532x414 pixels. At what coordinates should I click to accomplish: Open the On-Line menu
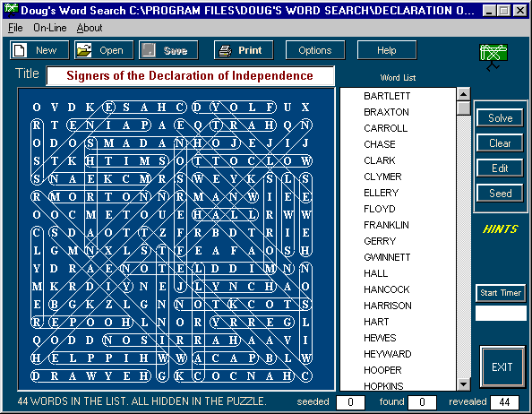point(50,28)
